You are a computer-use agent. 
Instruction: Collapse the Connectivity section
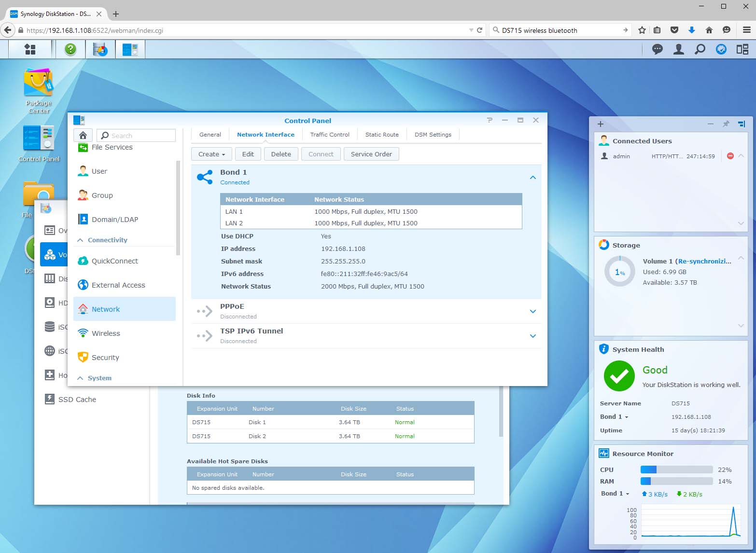pyautogui.click(x=80, y=240)
